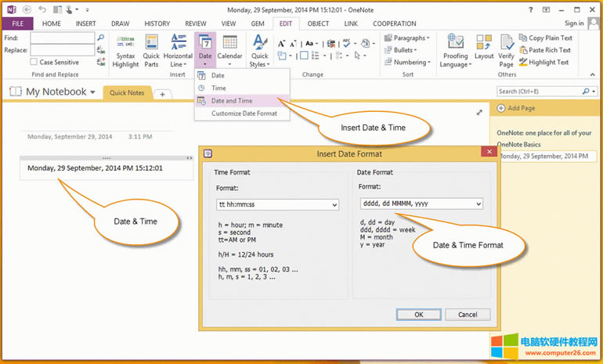Enable the Case Sensitive checkbox
This screenshot has width=603, height=364.
pyautogui.click(x=34, y=63)
